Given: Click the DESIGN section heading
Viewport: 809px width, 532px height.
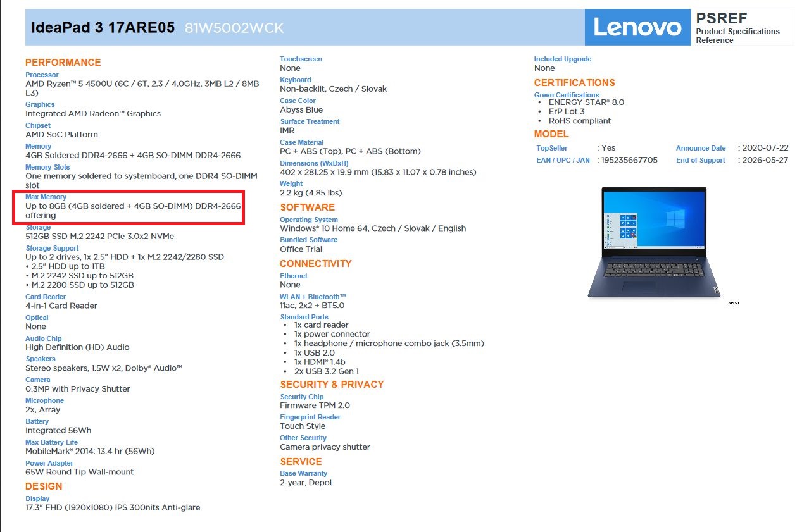Looking at the screenshot, I should (44, 486).
